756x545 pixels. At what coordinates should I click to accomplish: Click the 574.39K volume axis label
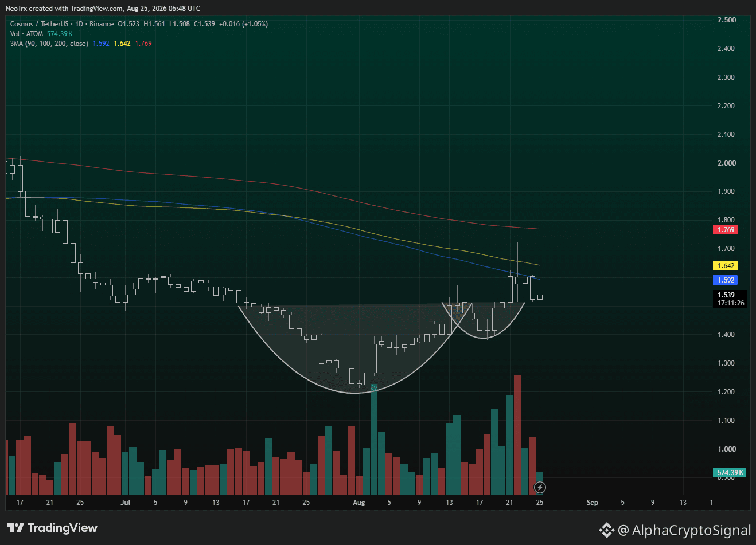730,473
